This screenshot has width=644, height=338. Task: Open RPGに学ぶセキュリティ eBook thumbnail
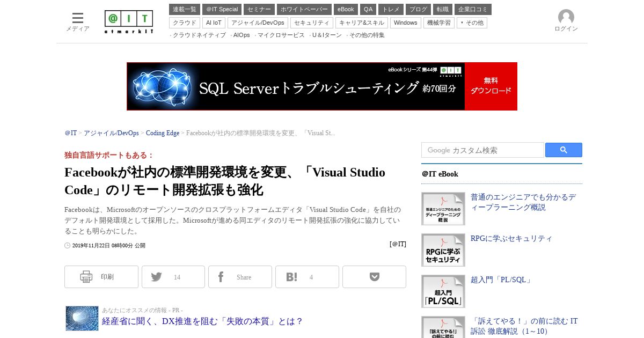tap(443, 250)
